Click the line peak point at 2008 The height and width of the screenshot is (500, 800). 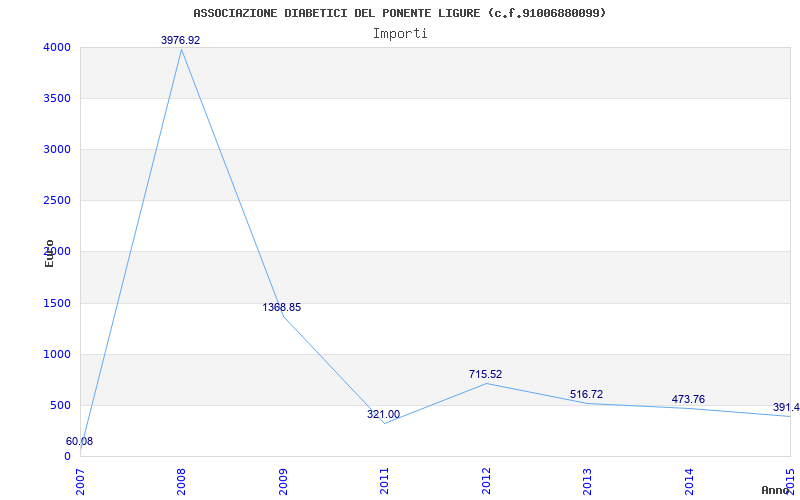coord(182,49)
